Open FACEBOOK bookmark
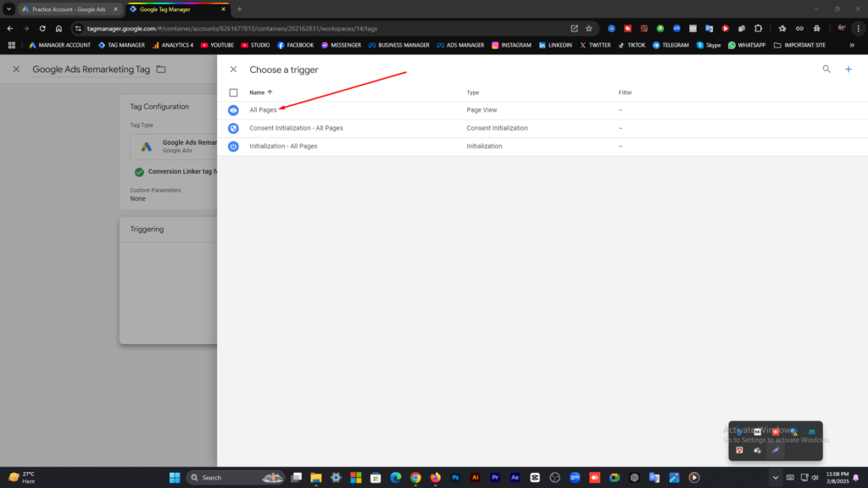Viewport: 868px width, 488px height. tap(295, 46)
